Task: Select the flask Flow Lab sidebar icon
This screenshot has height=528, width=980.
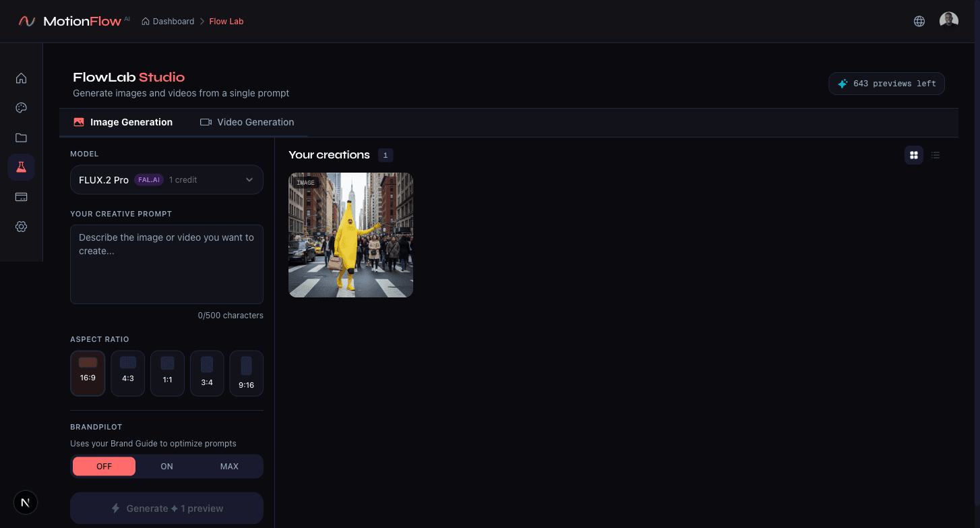Action: coord(21,167)
